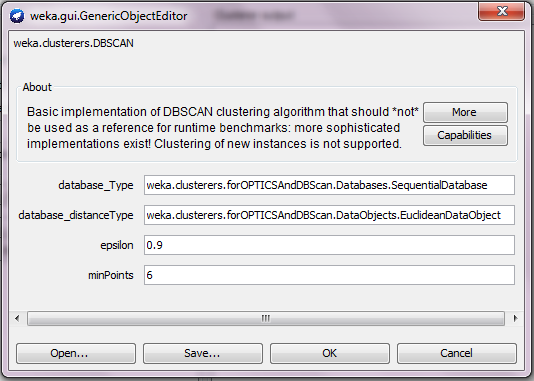
Task: Open a saved configuration with Open...
Action: [x=76, y=353]
